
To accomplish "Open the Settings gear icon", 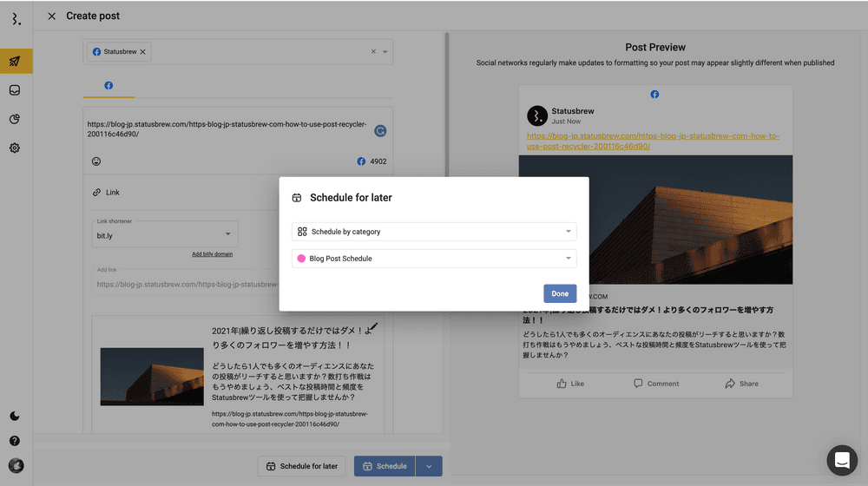I will point(15,148).
